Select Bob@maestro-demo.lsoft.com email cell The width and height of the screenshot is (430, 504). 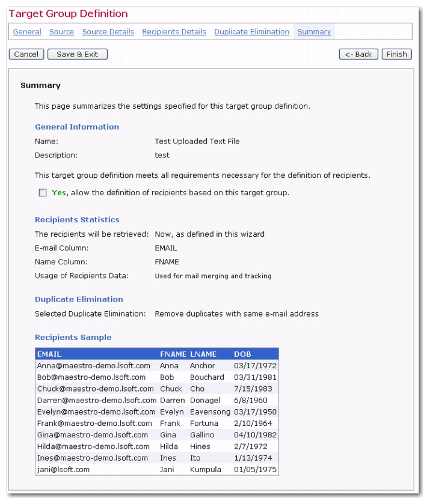pyautogui.click(x=91, y=377)
